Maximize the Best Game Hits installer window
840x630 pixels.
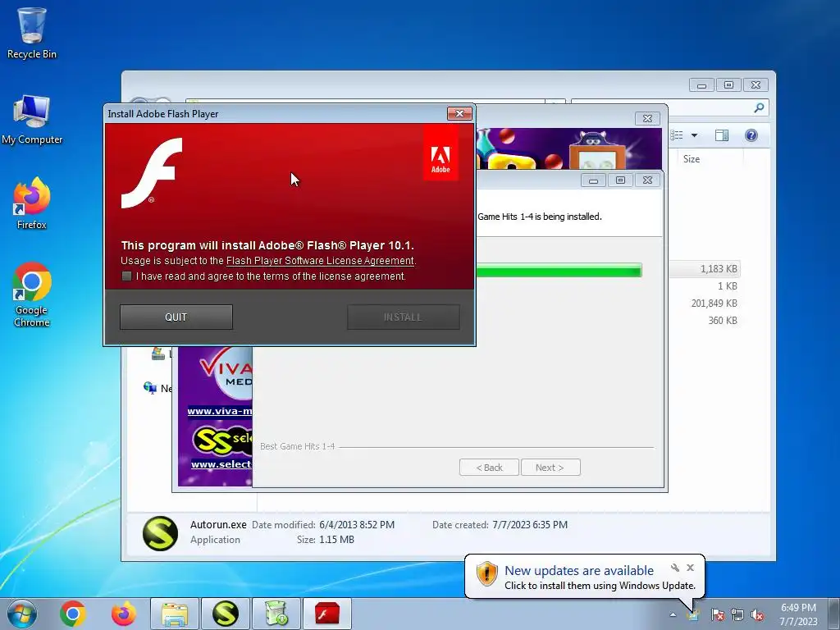pos(620,180)
